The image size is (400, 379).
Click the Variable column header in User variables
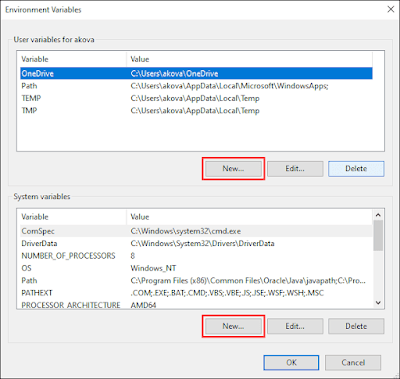tap(73, 59)
